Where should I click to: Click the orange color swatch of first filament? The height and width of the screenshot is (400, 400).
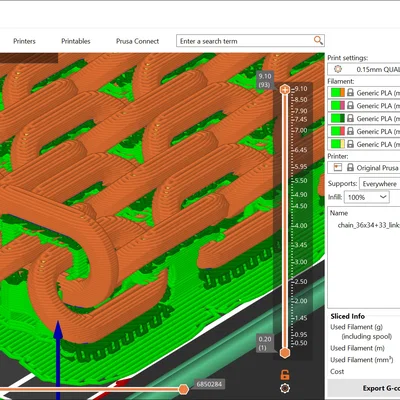tap(342, 92)
